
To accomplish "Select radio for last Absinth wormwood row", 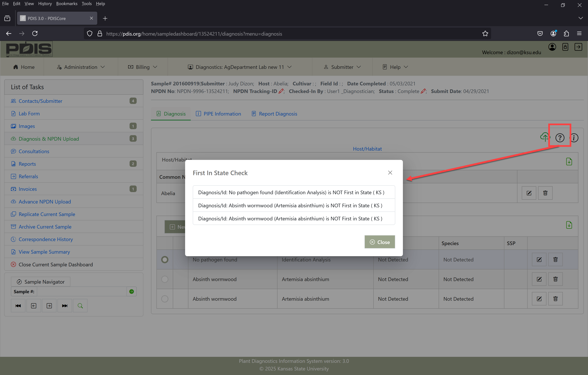I will pos(165,299).
